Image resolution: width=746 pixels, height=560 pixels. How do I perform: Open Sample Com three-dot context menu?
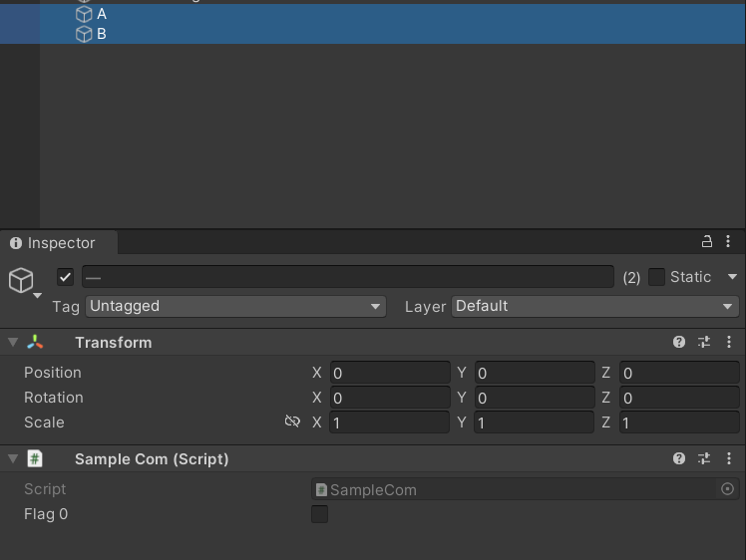point(728,458)
